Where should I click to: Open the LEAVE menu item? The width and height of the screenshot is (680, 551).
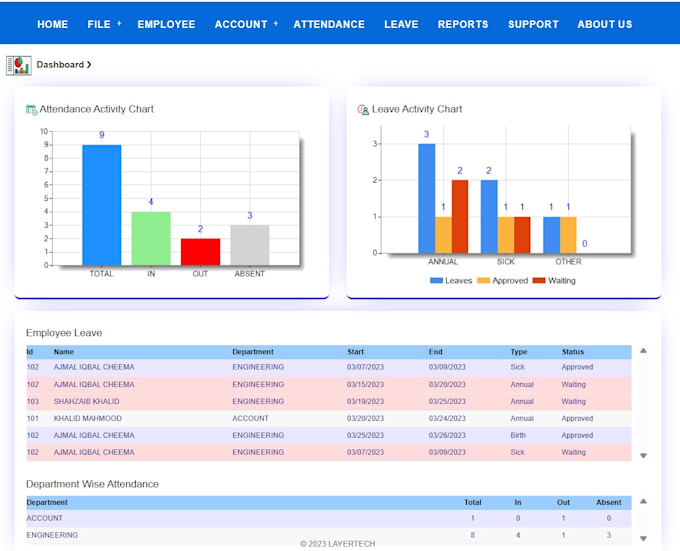(401, 24)
